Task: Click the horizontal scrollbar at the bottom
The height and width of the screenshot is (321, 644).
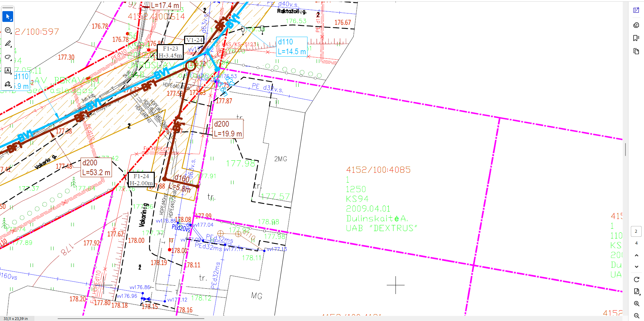Action: click(x=131, y=318)
